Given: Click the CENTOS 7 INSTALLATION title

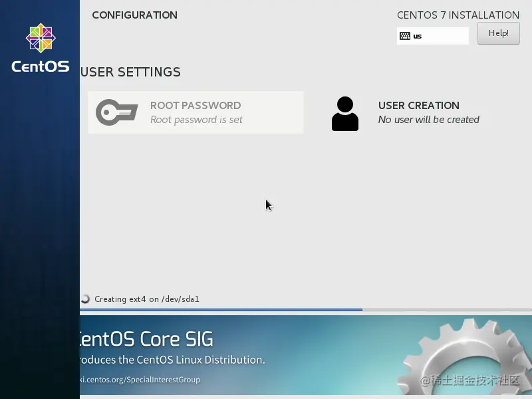Looking at the screenshot, I should (458, 15).
